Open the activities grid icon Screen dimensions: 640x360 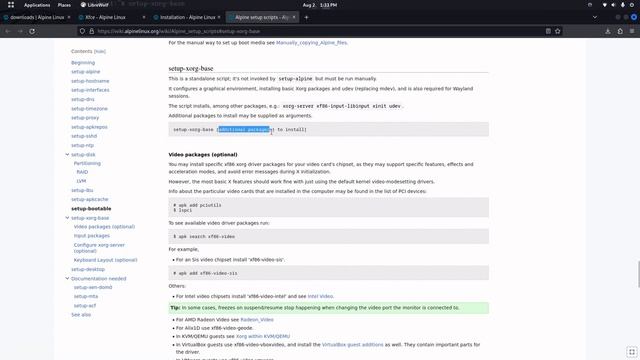click(11, 5)
